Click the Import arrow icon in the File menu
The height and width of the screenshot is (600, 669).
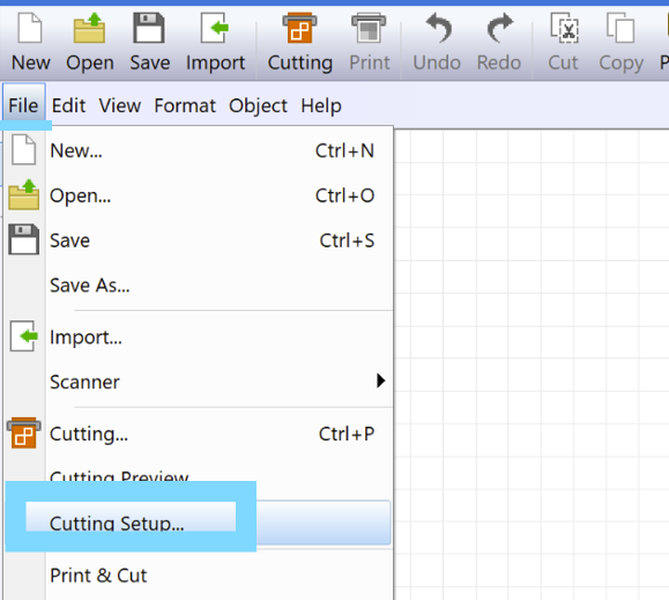click(24, 336)
